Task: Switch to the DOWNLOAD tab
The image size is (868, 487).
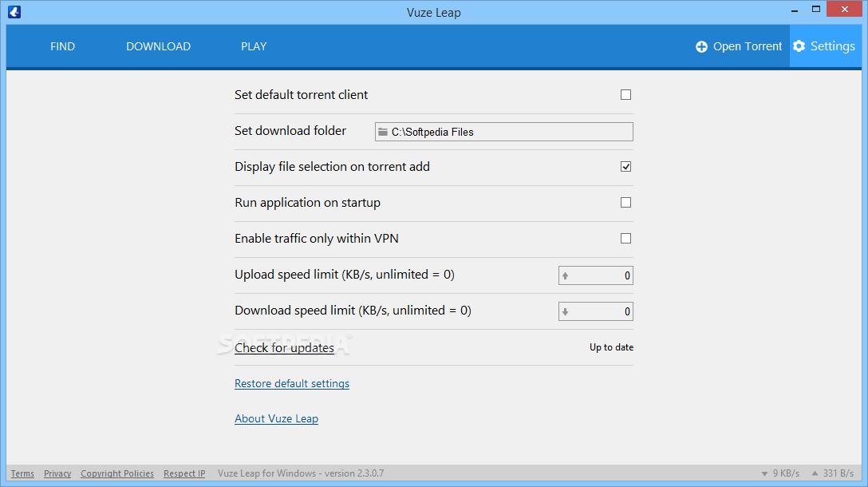Action: [158, 46]
